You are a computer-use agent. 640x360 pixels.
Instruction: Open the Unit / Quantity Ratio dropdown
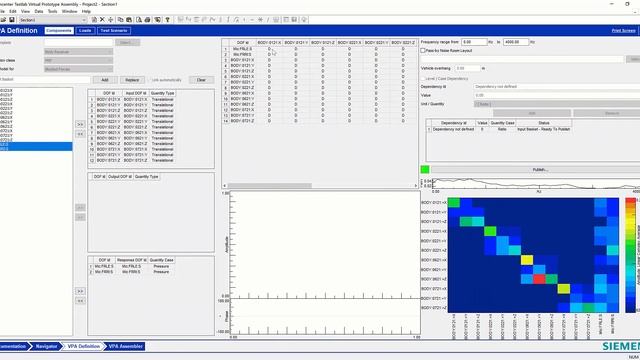[x=557, y=104]
